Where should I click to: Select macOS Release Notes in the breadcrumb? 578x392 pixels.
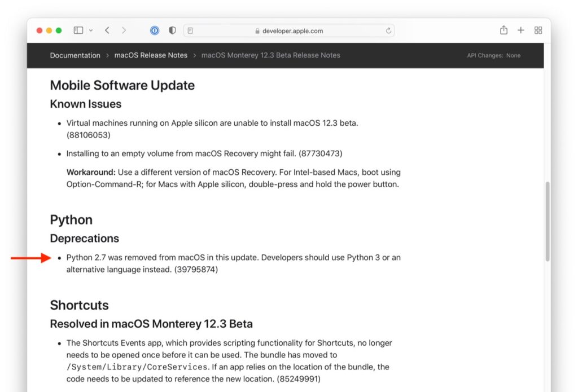[151, 55]
